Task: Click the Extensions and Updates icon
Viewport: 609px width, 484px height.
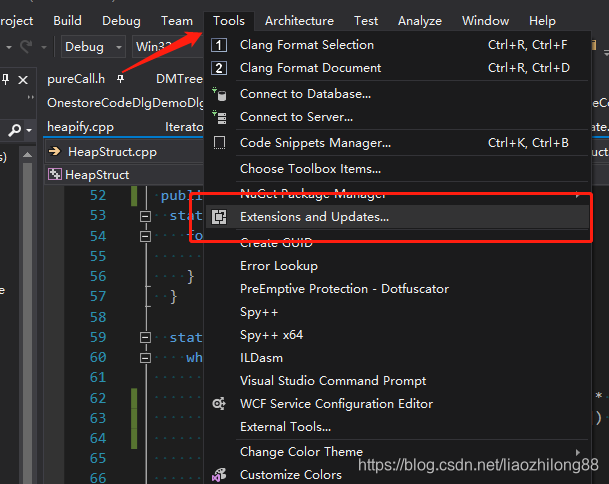Action: (219, 217)
